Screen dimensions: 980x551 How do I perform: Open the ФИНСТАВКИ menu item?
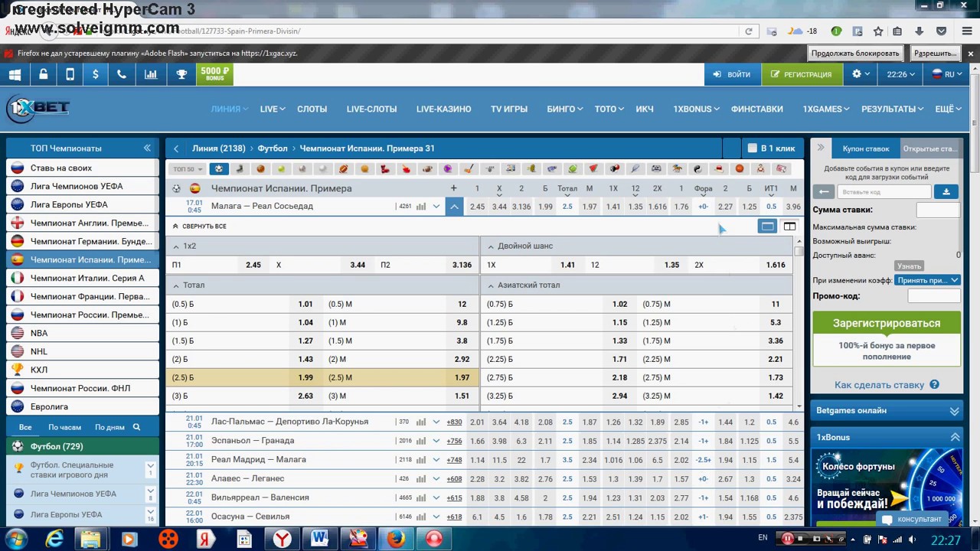[x=756, y=109]
